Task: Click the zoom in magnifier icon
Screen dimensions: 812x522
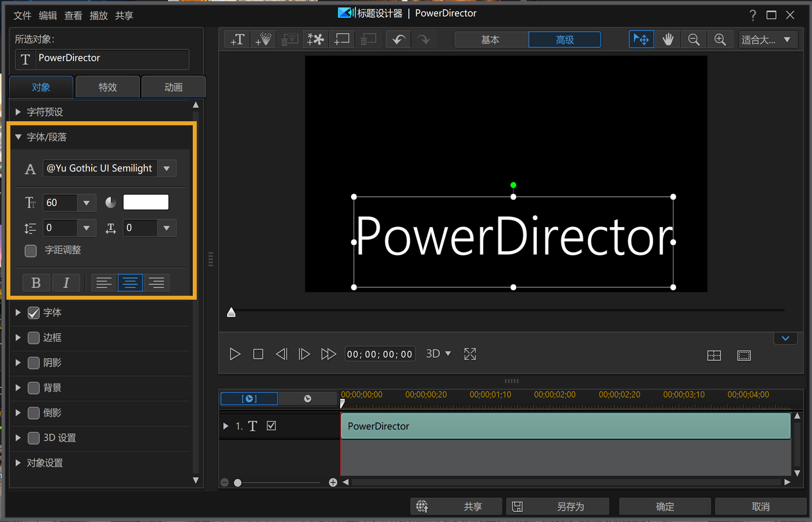Action: [720, 39]
